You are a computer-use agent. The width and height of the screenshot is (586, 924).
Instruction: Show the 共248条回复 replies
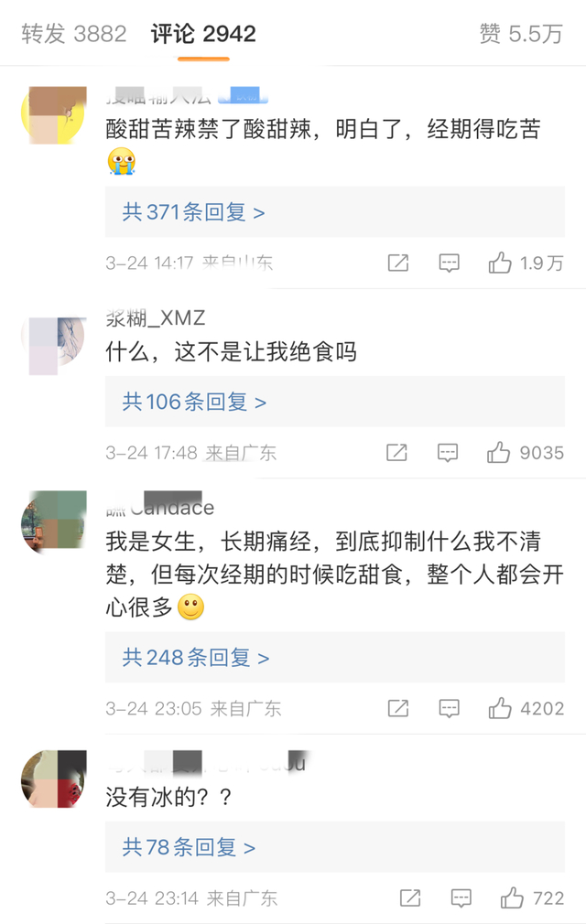click(x=196, y=658)
